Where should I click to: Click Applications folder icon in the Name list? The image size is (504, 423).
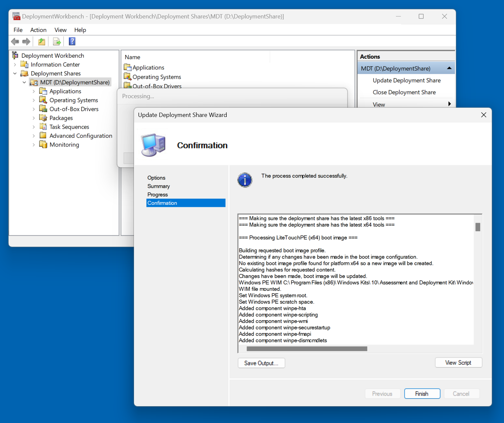pyautogui.click(x=127, y=68)
